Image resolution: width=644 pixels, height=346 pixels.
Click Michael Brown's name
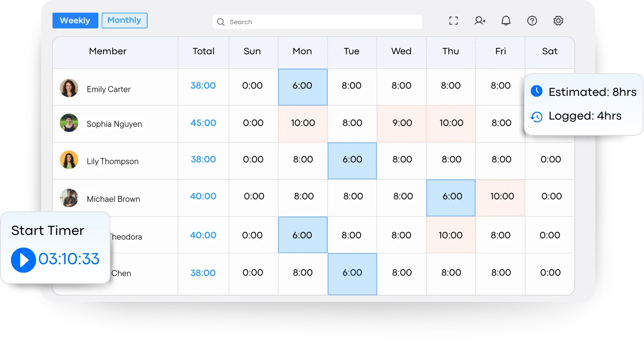[x=113, y=198]
